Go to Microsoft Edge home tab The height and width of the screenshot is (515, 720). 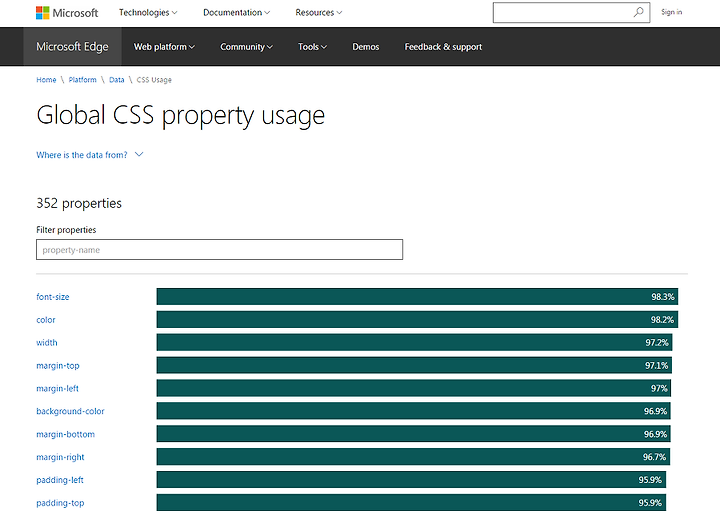point(72,47)
